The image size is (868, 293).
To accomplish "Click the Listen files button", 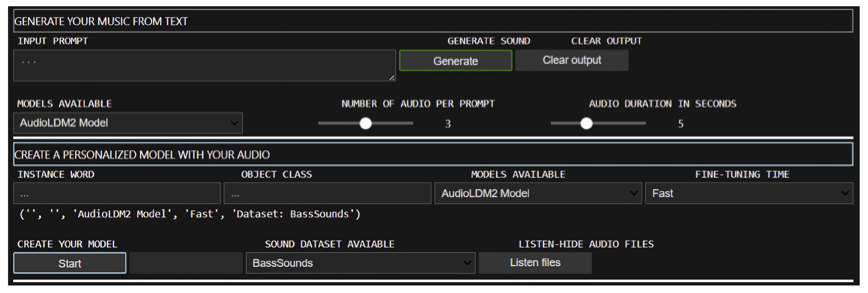I will click(x=535, y=263).
